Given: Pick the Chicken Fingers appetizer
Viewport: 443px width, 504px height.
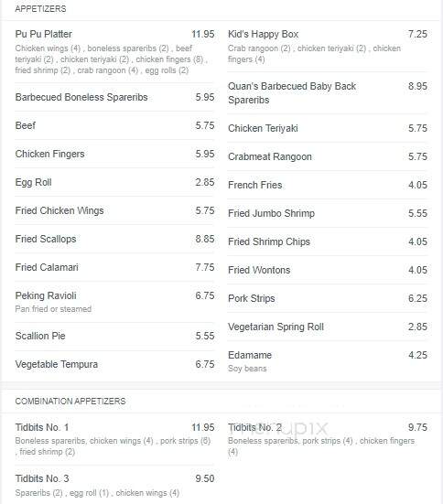Looking at the screenshot, I should tap(114, 154).
